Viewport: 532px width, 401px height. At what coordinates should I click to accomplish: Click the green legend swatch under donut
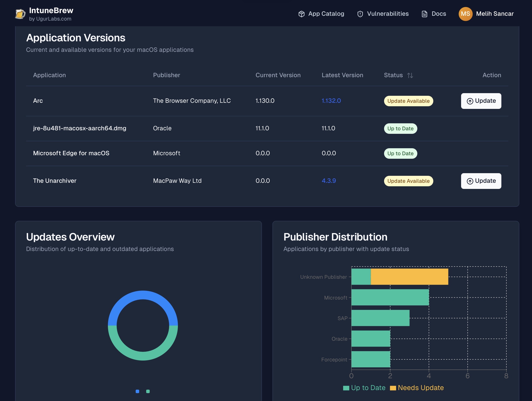click(148, 391)
